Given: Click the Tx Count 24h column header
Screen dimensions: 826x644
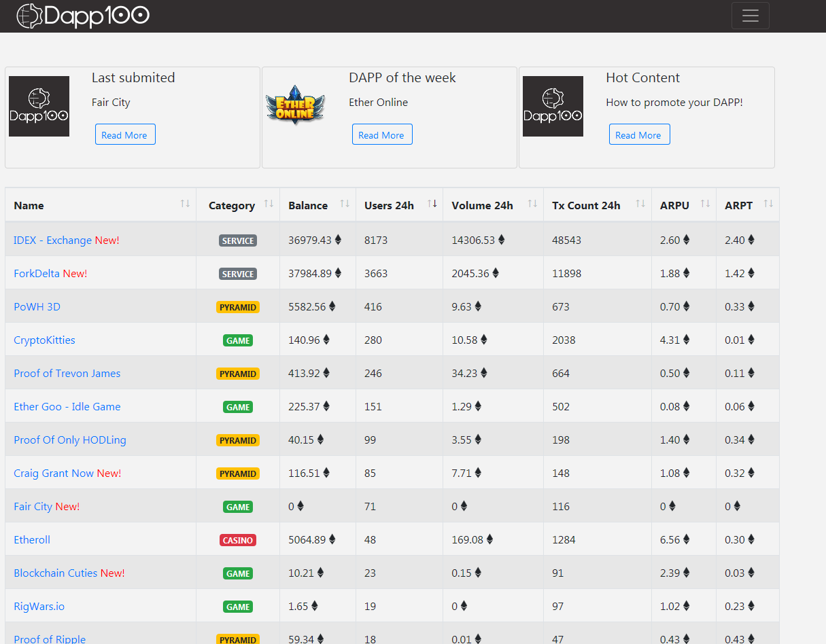Looking at the screenshot, I should (x=597, y=205).
